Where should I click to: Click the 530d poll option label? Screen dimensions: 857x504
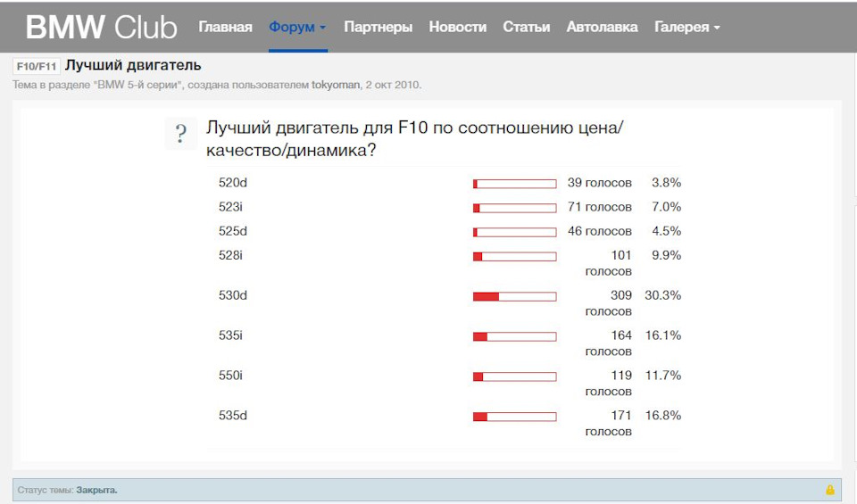point(233,295)
